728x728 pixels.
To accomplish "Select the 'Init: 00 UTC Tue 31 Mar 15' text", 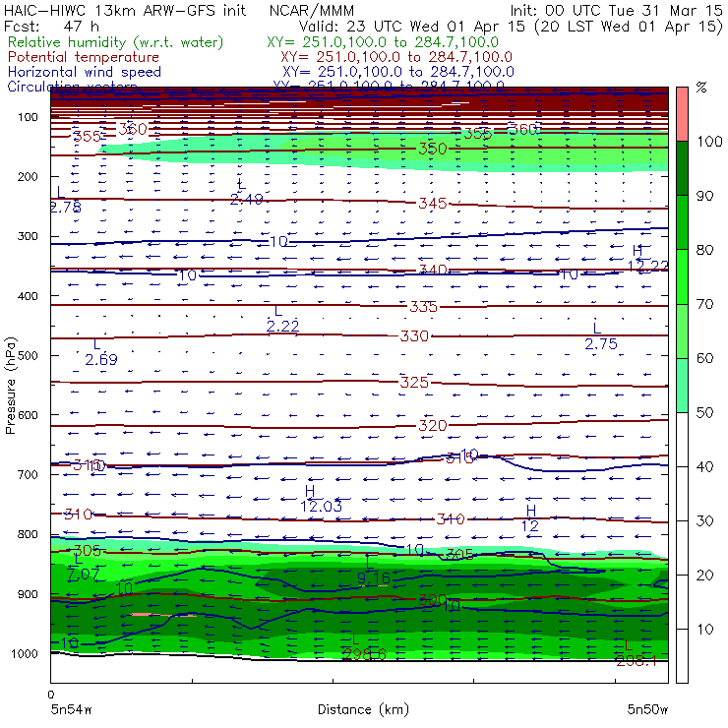I will [616, 11].
